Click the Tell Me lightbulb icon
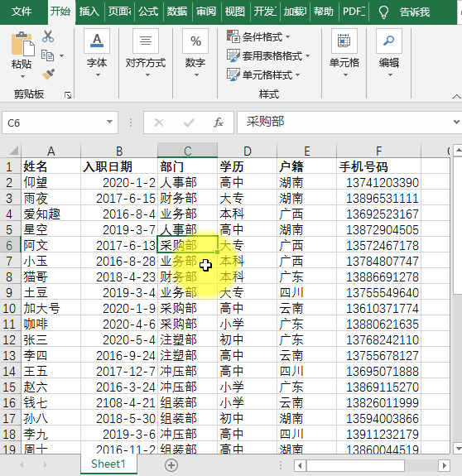This screenshot has width=462, height=476. pyautogui.click(x=383, y=12)
